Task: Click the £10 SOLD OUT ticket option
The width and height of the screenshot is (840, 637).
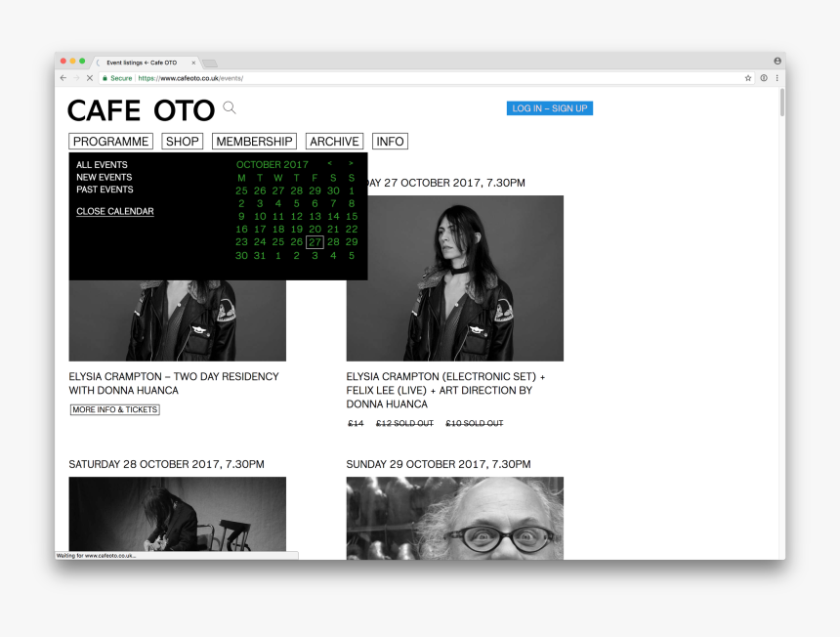Action: pos(474,423)
